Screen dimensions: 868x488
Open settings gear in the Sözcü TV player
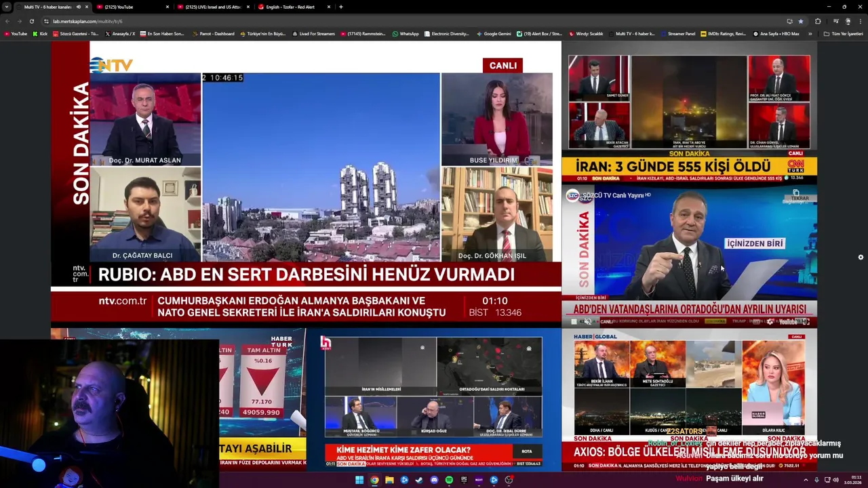click(770, 322)
